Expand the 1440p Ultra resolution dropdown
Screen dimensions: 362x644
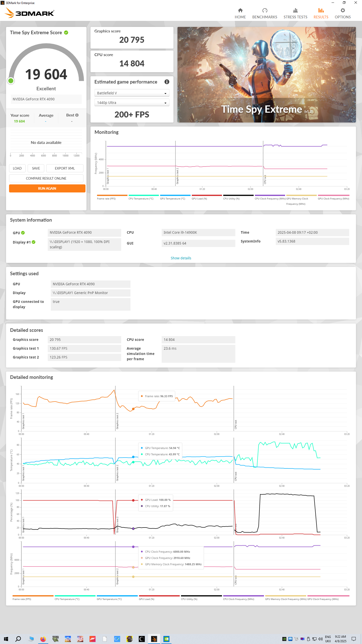point(132,103)
